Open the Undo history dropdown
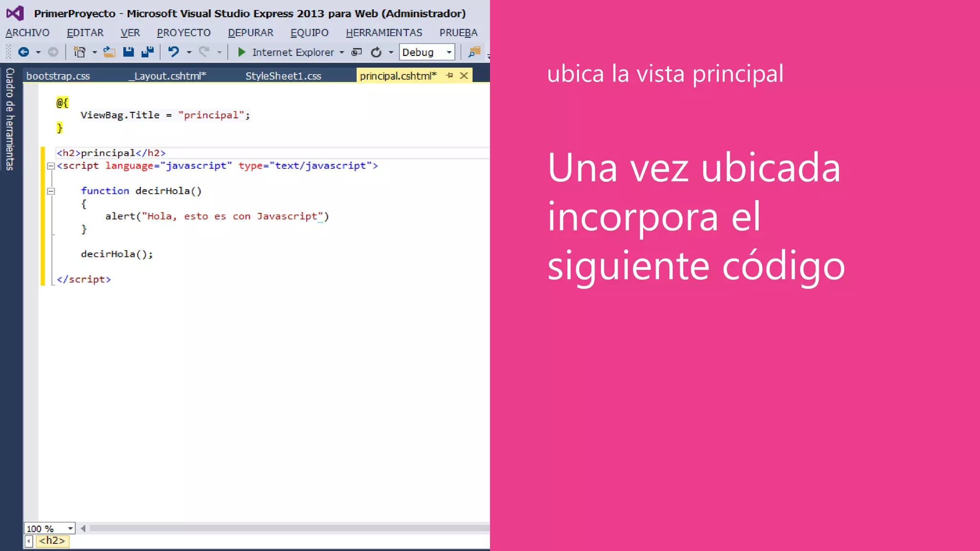The width and height of the screenshot is (980, 551). [x=189, y=52]
